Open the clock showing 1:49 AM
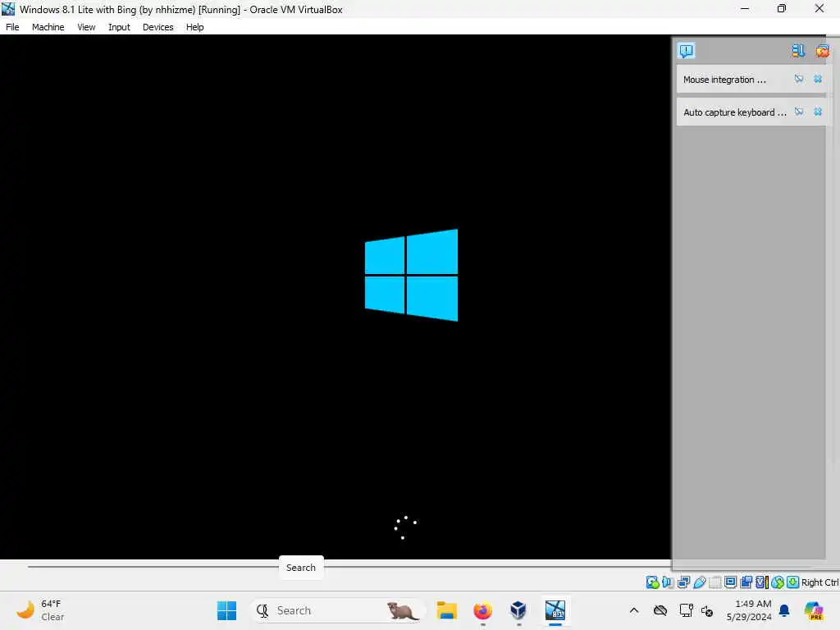 tap(749, 610)
